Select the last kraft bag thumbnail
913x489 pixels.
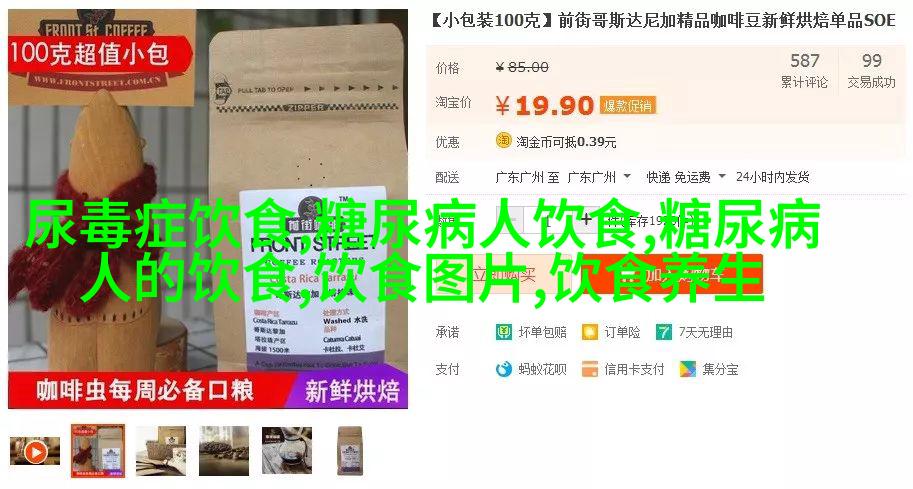tap(349, 451)
